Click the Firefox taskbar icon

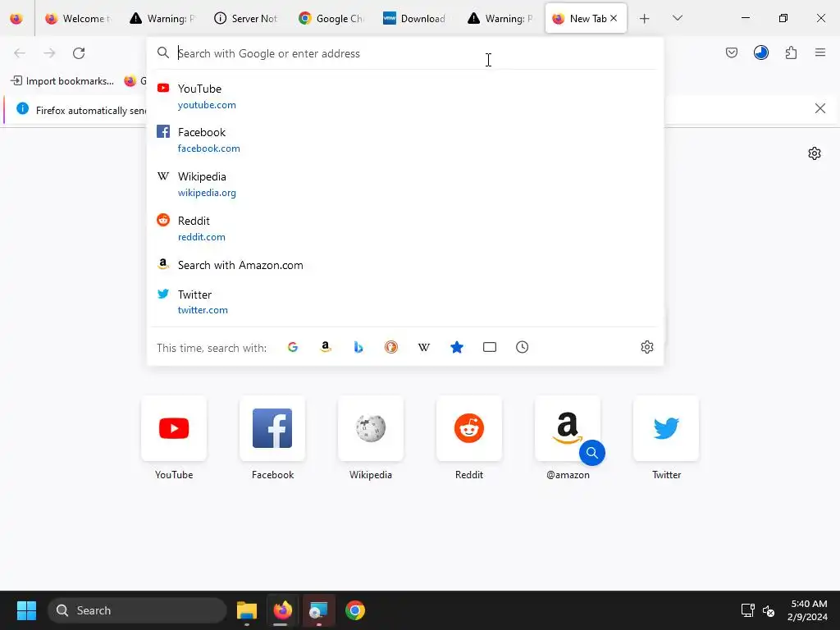(283, 610)
